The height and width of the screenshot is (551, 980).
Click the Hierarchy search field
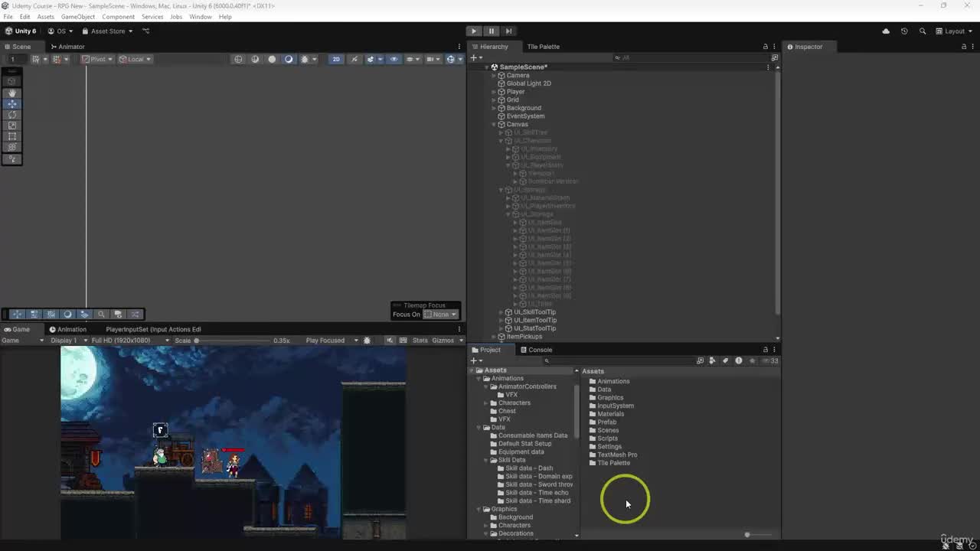tap(689, 57)
